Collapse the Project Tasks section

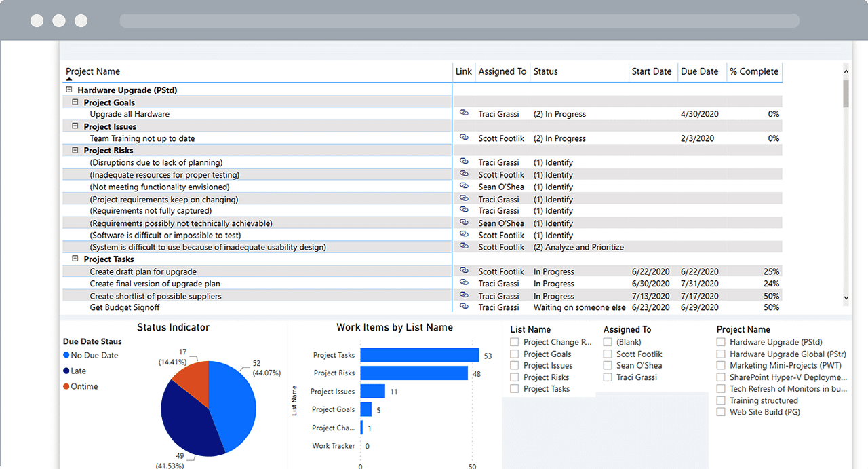75,259
